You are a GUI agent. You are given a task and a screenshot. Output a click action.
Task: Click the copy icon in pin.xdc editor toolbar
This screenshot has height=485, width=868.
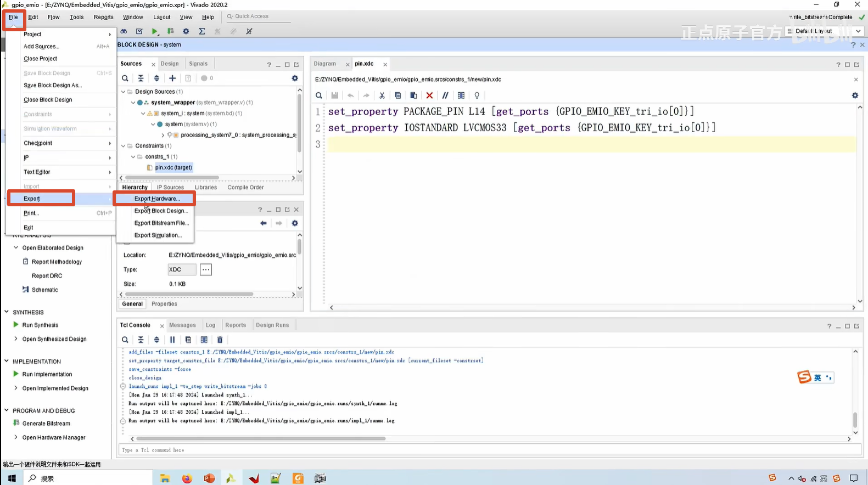[x=398, y=95]
